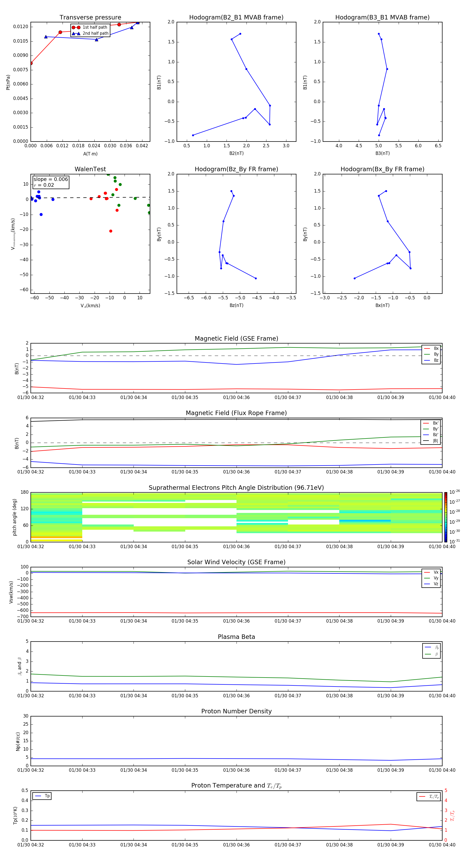Click 'Magnetic Field (Flux Rope Frame)' title

click(236, 413)
